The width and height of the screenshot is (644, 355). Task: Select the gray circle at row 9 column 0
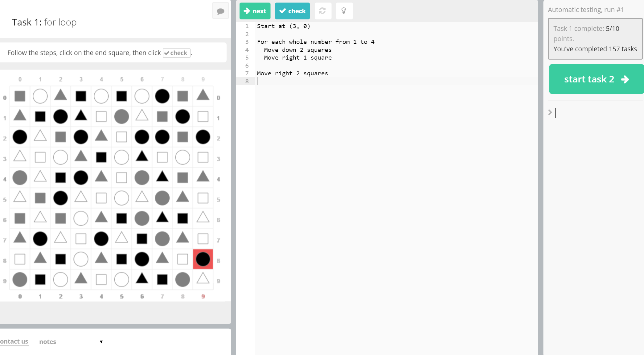[20, 279]
